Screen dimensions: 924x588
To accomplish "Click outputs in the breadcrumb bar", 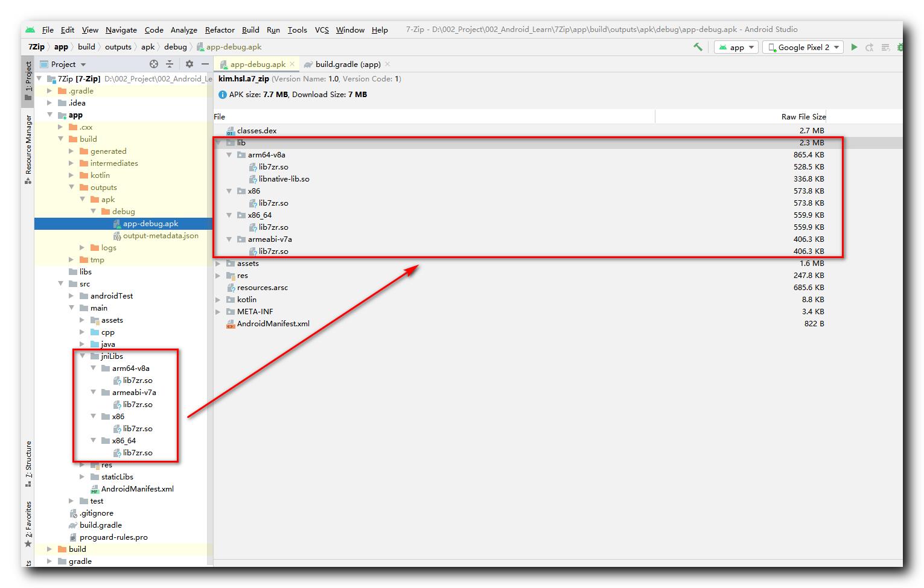I will click(x=118, y=46).
